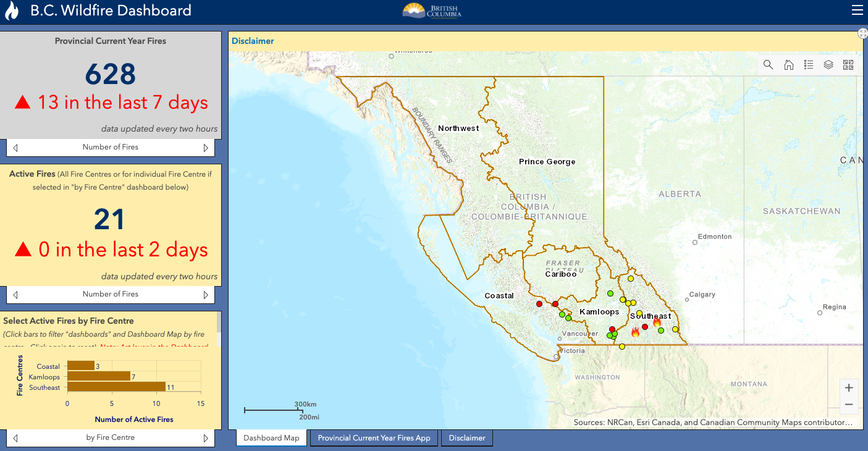The image size is (868, 451).
Task: Click 'Select Active Fires by Fire Centre' heading
Action: click(x=69, y=321)
